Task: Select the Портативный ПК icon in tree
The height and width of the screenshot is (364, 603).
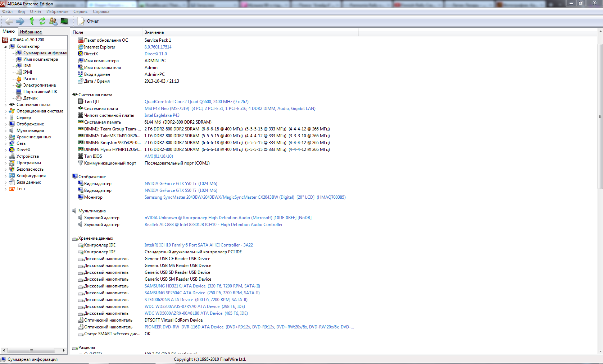Action: 19,92
